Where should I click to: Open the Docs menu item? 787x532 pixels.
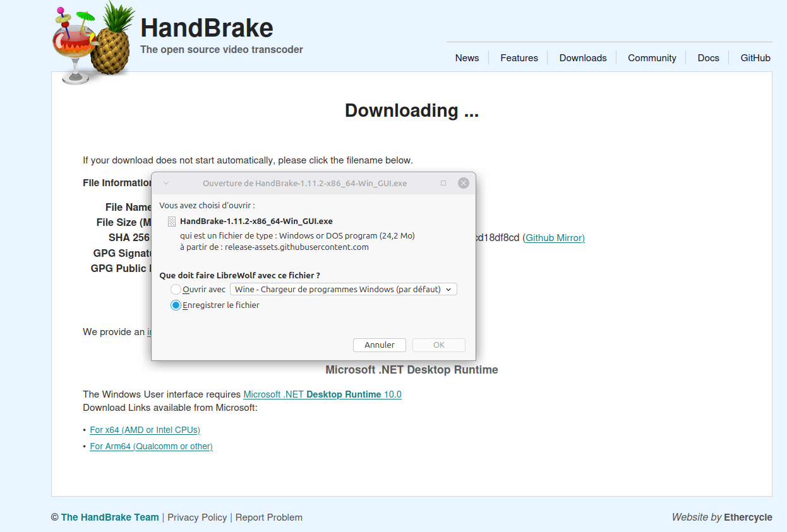(x=709, y=57)
